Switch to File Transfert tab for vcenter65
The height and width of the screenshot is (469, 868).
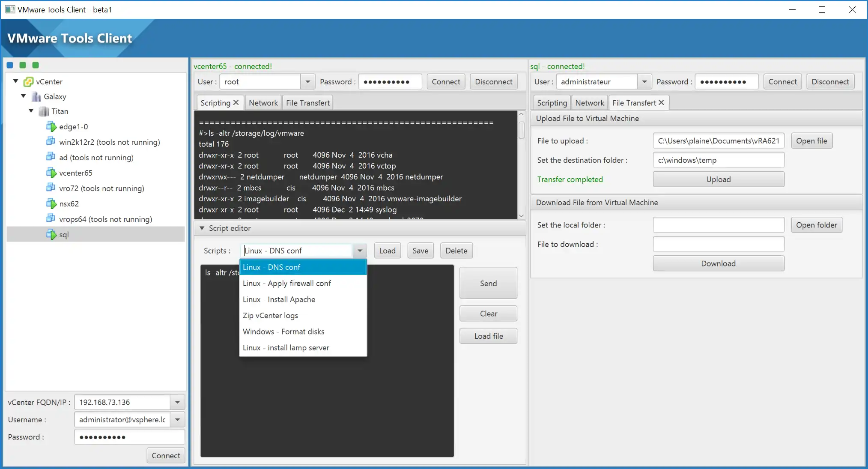pos(308,102)
